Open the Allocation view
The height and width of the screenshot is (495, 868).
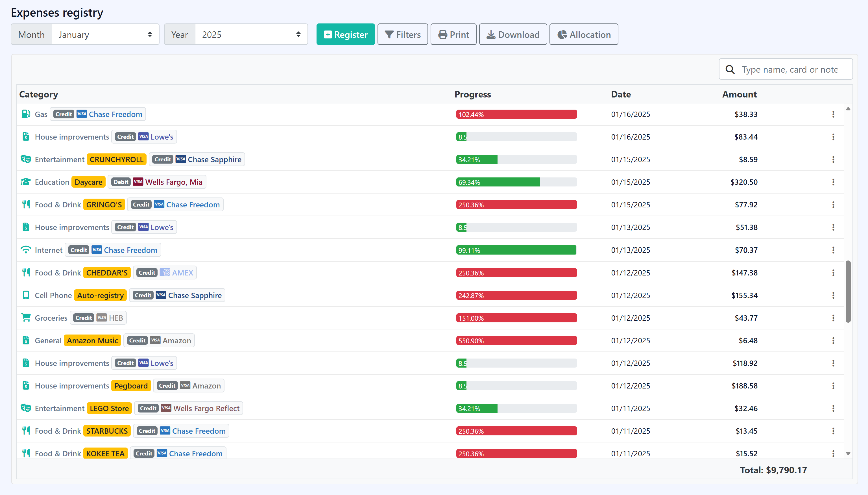point(584,34)
